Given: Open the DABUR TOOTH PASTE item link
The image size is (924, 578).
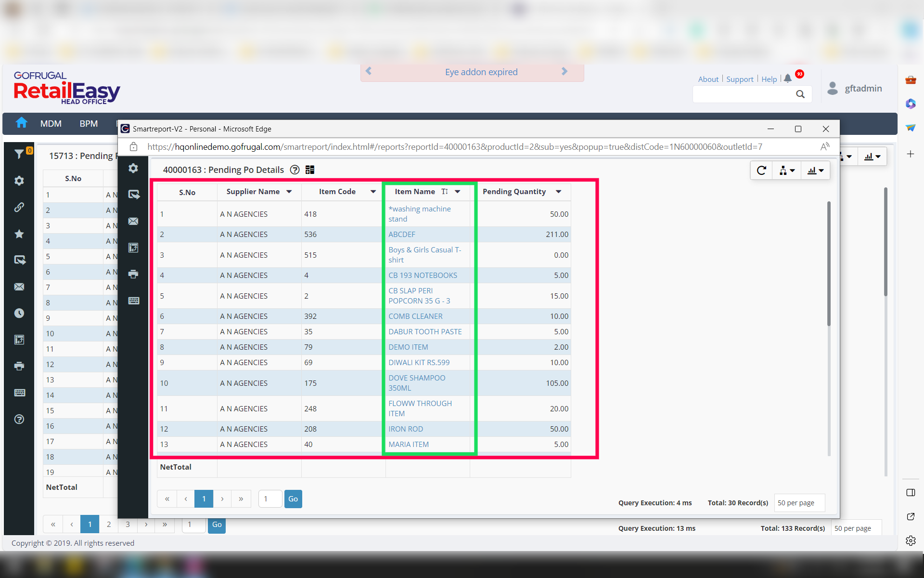Looking at the screenshot, I should pos(425,331).
